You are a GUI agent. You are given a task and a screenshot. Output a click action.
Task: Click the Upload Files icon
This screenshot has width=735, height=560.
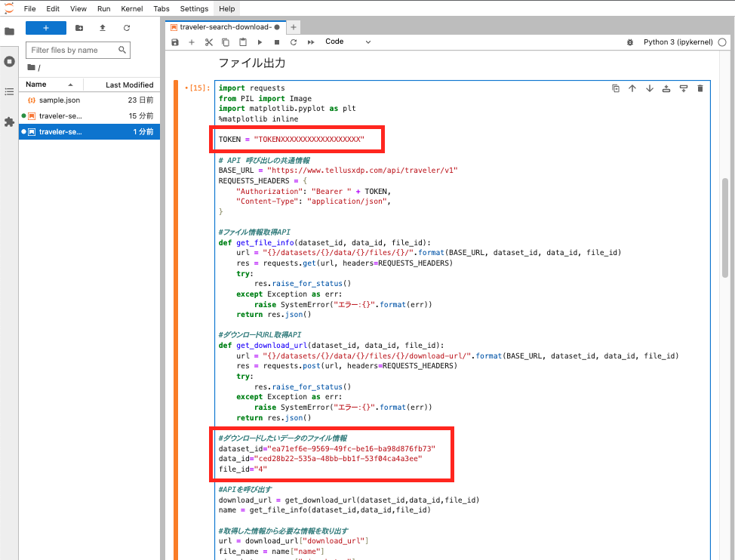[103, 28]
